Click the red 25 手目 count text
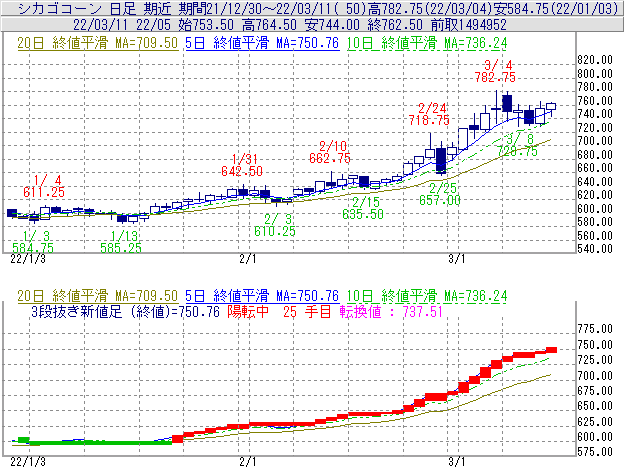624x475 pixels. coord(307,311)
